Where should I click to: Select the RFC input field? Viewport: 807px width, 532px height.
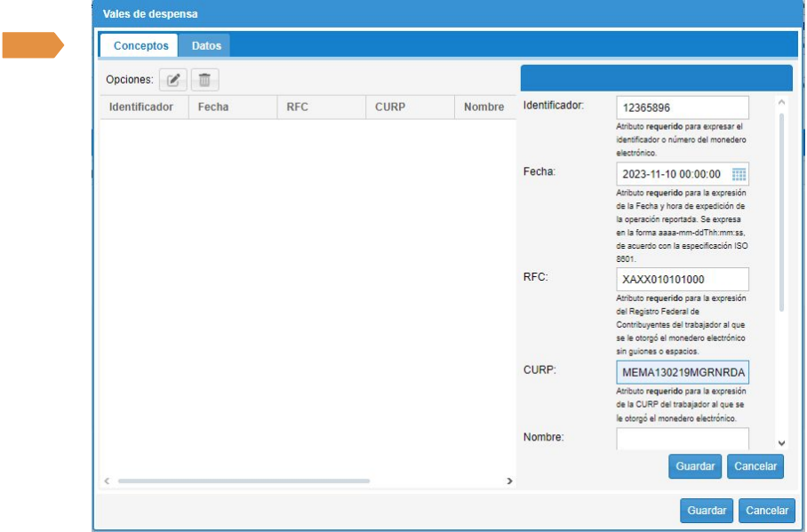click(682, 280)
